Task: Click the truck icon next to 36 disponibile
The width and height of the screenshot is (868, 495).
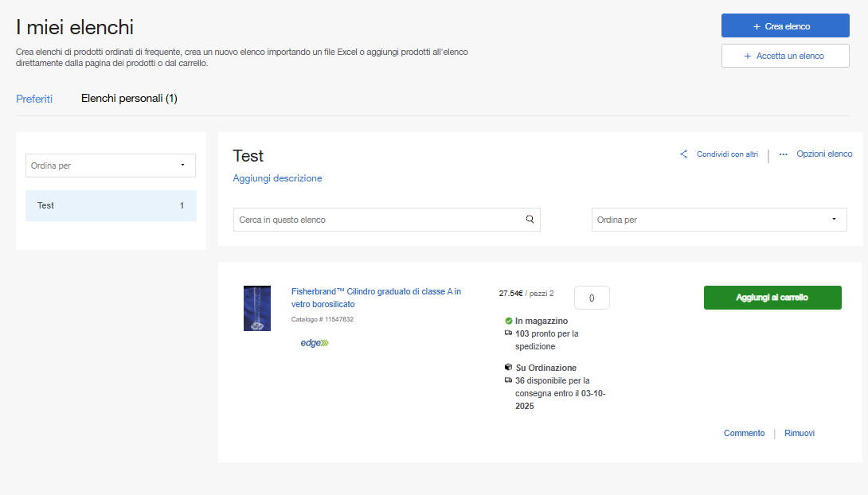Action: (x=508, y=380)
